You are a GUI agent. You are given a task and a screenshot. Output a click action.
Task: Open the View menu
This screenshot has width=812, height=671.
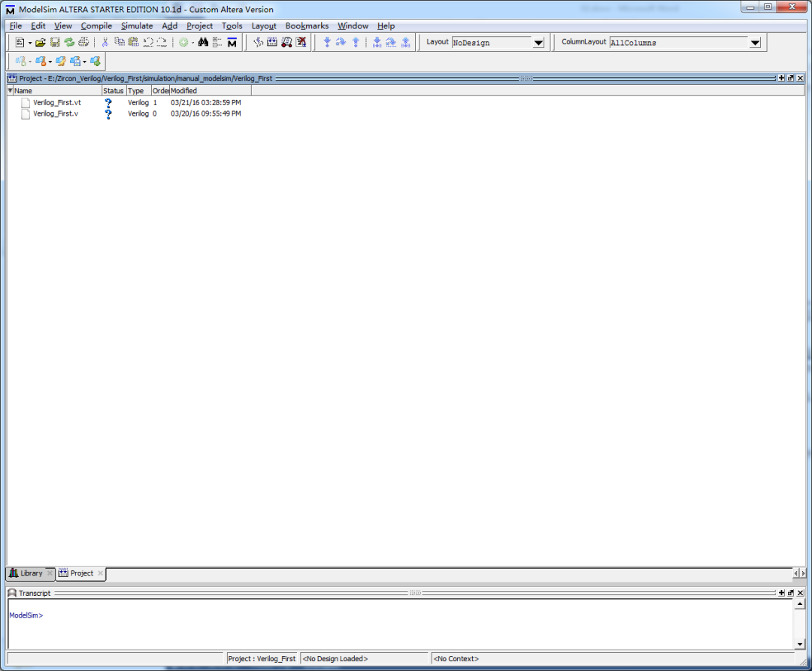click(x=62, y=26)
